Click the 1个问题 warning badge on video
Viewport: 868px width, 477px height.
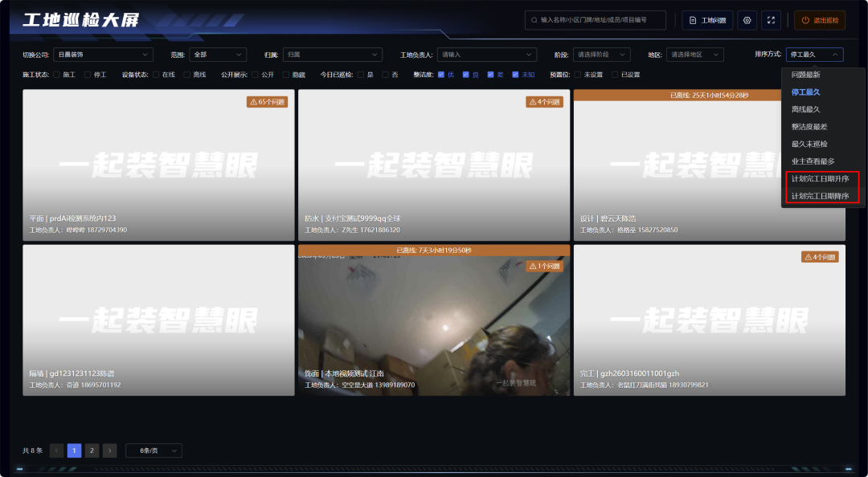coord(545,266)
